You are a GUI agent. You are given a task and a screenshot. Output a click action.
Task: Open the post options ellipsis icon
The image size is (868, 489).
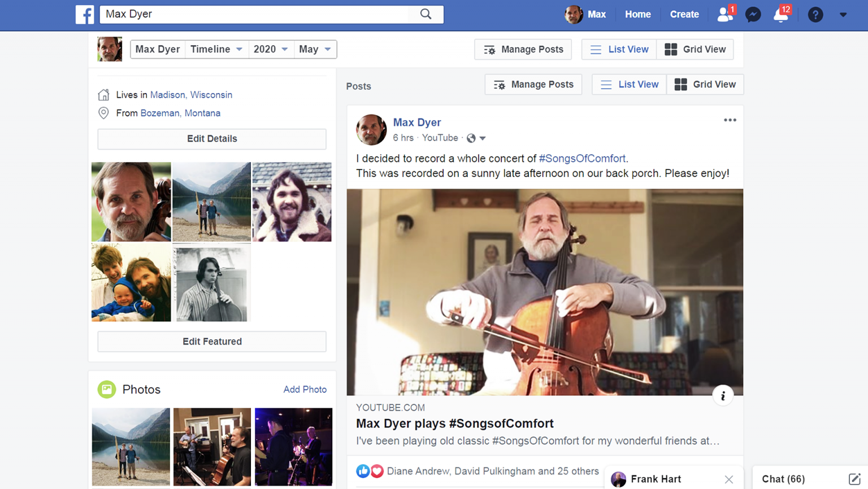pos(730,120)
